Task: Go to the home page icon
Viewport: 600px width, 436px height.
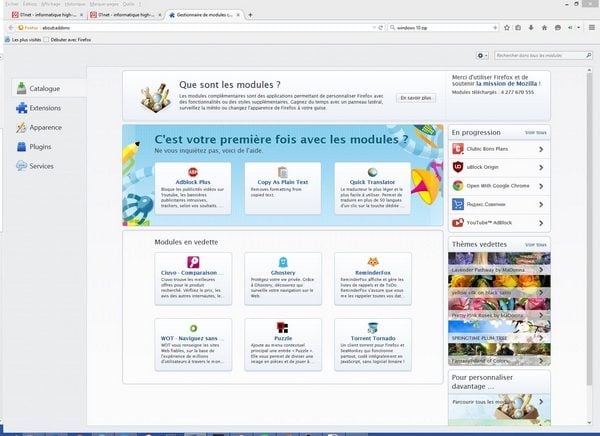Action: pos(544,28)
